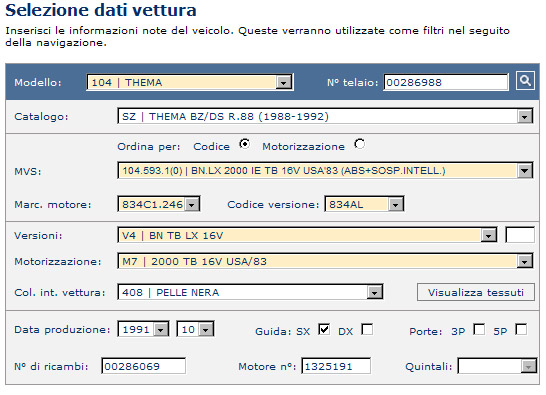Open the Catalogo dropdown
The width and height of the screenshot is (546, 395).
pyautogui.click(x=325, y=116)
